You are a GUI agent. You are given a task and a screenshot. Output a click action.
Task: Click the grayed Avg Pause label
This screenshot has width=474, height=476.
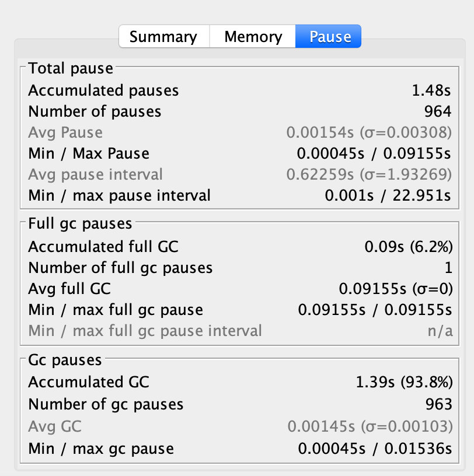(65, 132)
